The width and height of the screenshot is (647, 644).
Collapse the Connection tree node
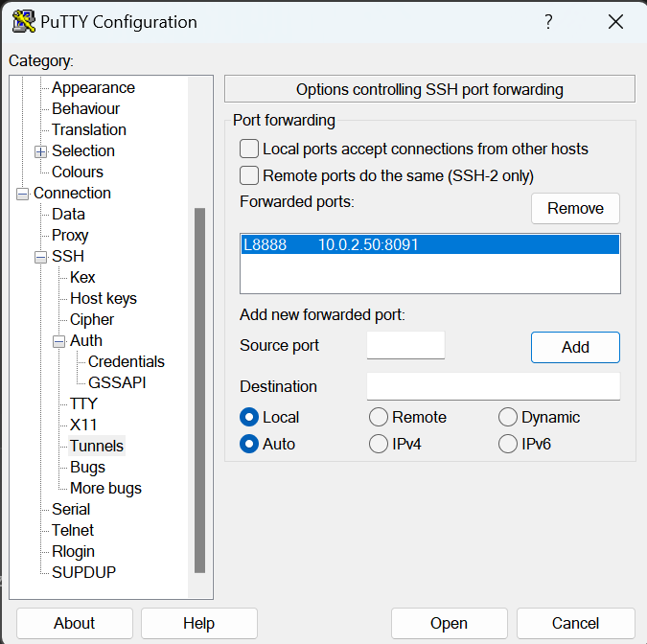pyautogui.click(x=22, y=194)
